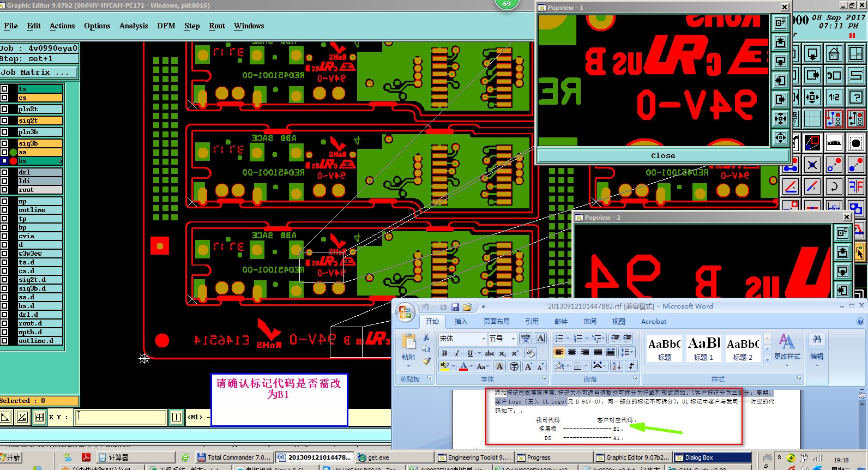
Task: Click the mirror F flip tool icon
Action: (856, 186)
